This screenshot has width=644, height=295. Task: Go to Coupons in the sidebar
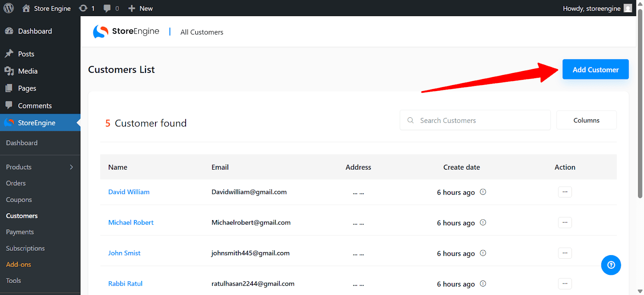pos(19,199)
